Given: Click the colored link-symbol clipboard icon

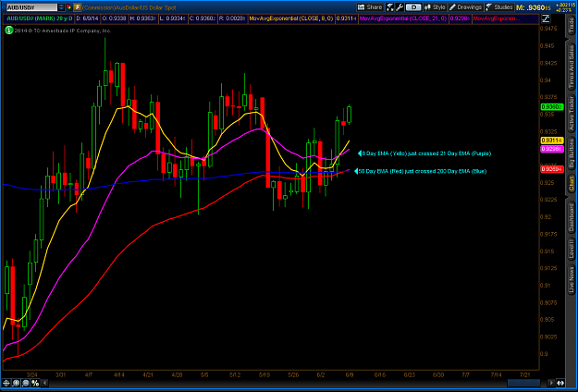Looking at the screenshot, I should 69,7.
